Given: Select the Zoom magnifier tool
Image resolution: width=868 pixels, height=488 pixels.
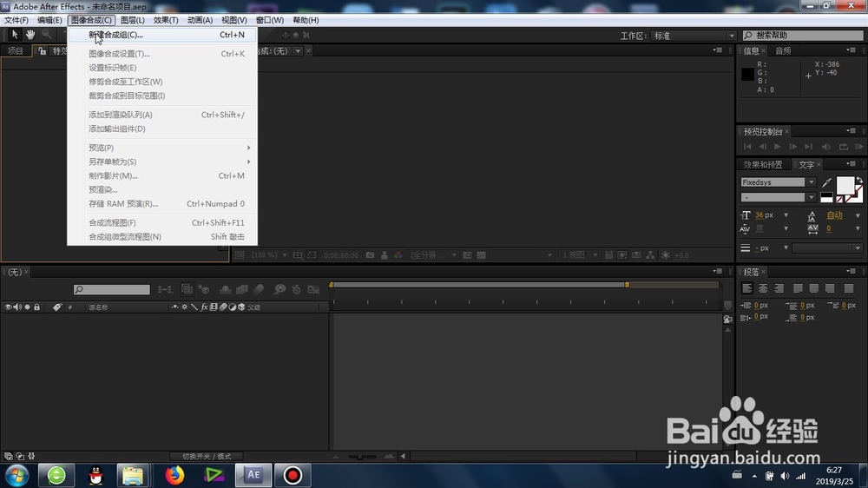Looking at the screenshot, I should click(x=47, y=35).
